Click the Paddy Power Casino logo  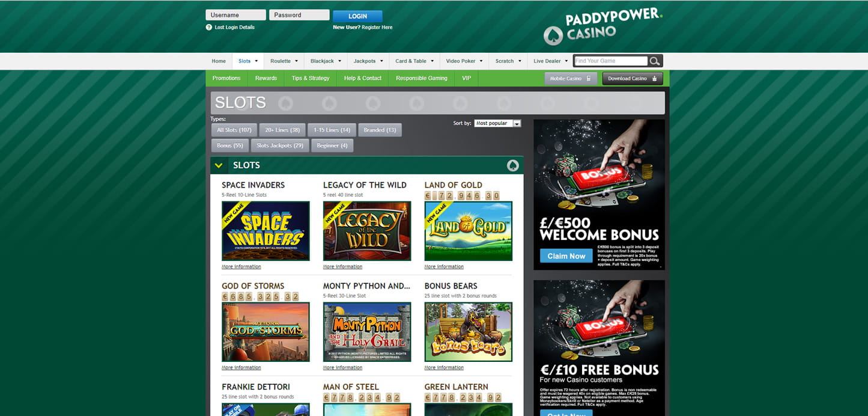pyautogui.click(x=602, y=26)
